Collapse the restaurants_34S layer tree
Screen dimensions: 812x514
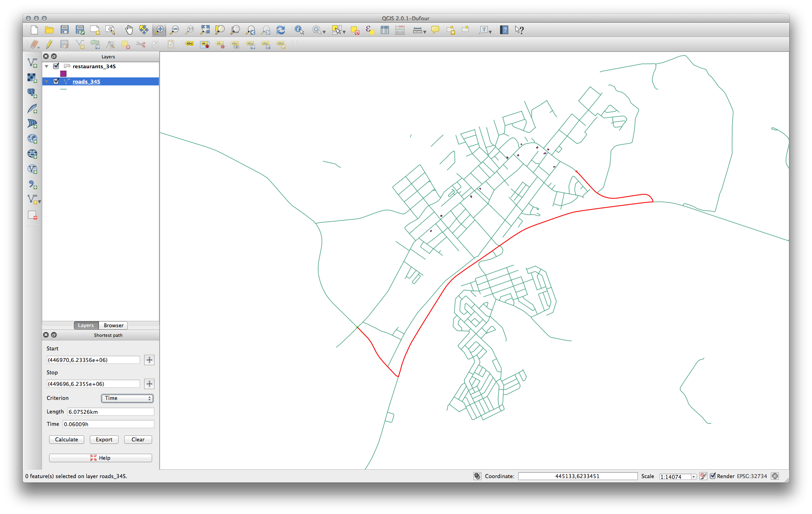tap(47, 67)
